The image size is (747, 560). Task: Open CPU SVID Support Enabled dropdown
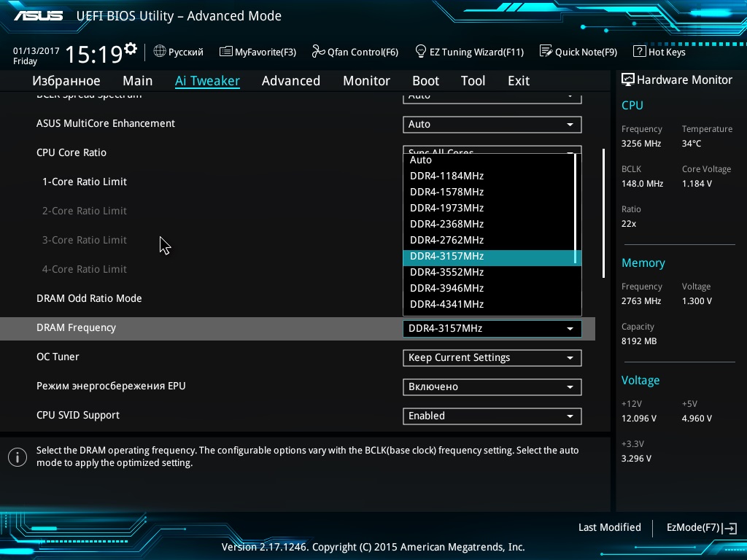pos(492,416)
